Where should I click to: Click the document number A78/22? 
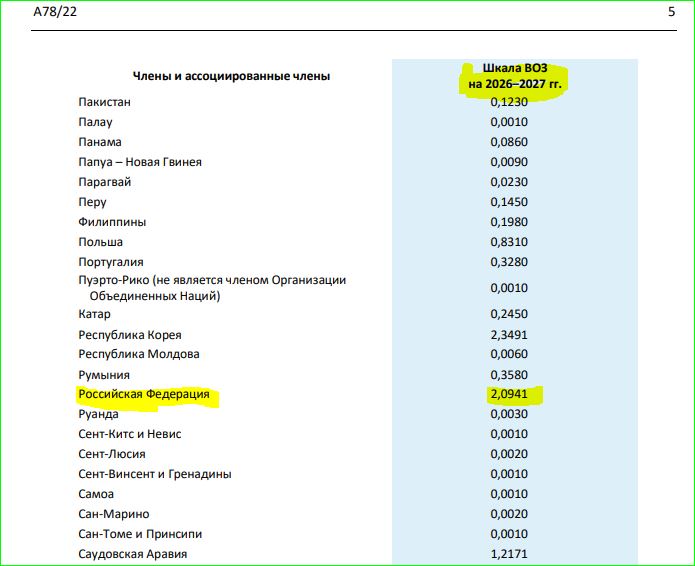[55, 12]
